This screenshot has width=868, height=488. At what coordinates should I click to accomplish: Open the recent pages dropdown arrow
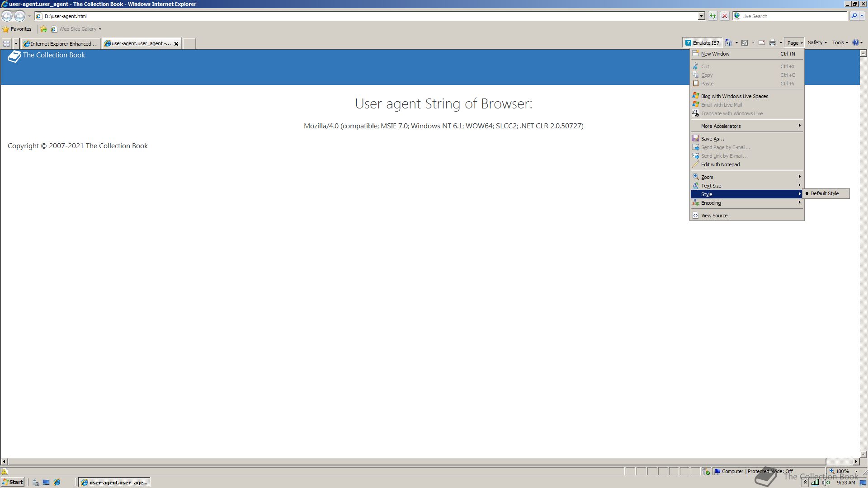29,16
